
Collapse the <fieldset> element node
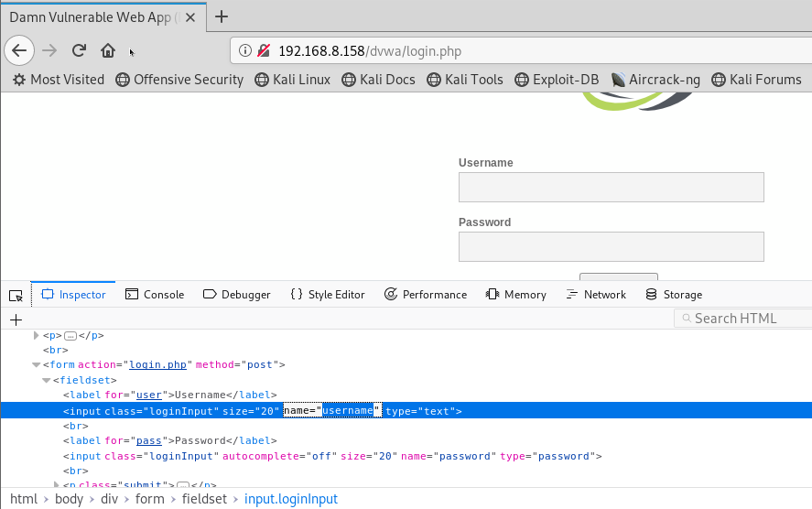coord(46,380)
